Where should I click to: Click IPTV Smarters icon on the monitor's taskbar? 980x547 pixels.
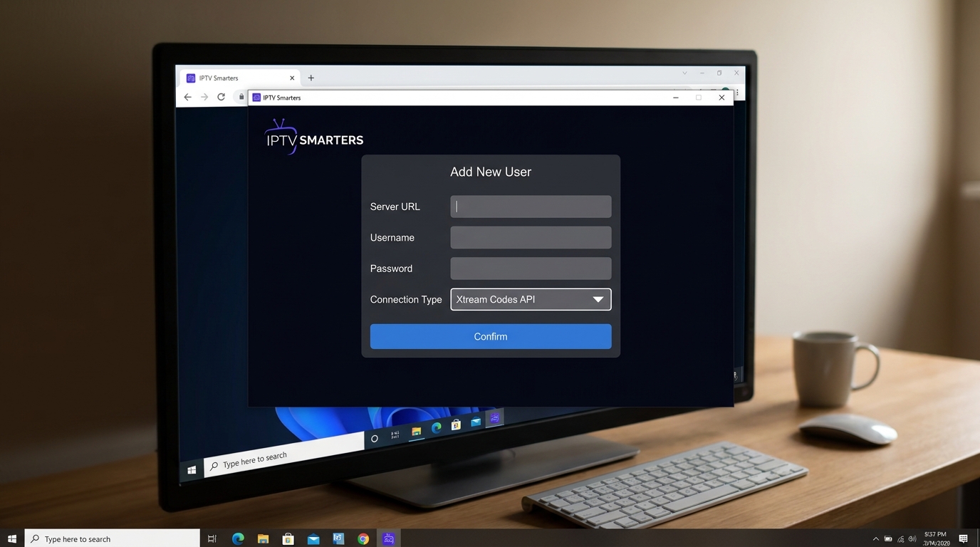click(x=495, y=418)
